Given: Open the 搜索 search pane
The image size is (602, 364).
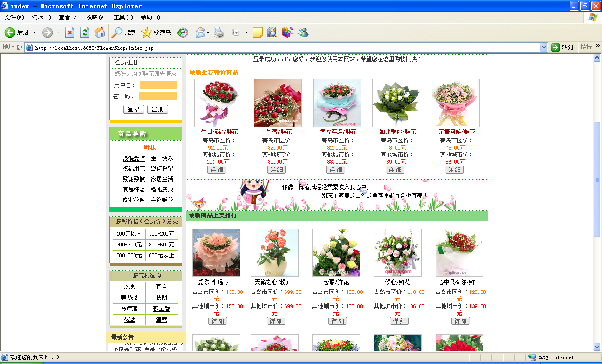Looking at the screenshot, I should [124, 32].
